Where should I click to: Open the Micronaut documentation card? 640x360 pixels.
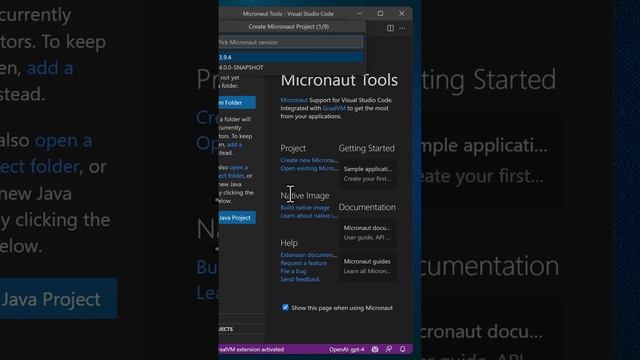(367, 233)
